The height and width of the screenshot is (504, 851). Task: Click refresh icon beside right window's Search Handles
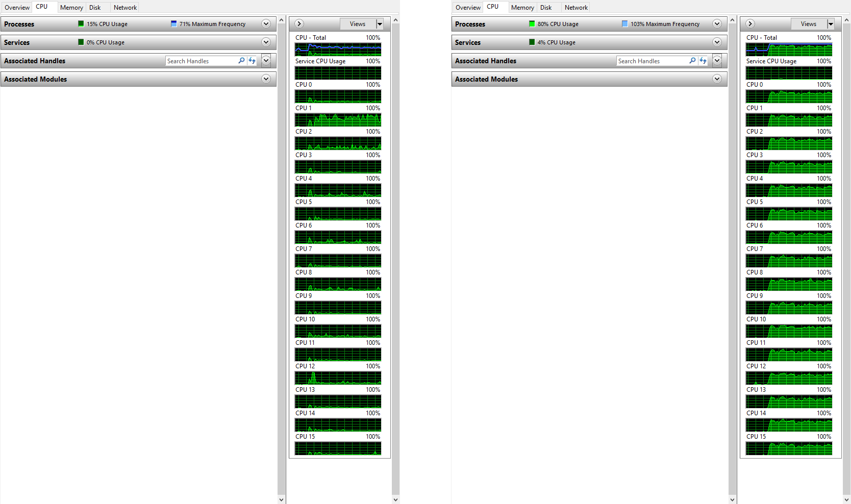[x=703, y=61]
